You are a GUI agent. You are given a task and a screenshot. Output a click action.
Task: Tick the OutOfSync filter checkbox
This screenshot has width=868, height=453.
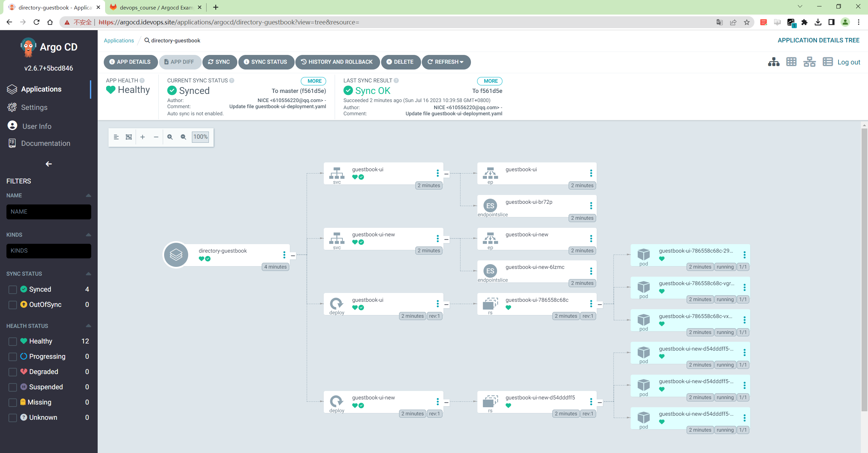pyautogui.click(x=13, y=305)
